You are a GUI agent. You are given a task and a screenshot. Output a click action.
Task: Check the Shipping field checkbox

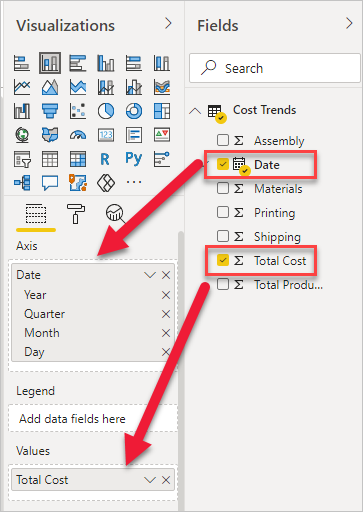(x=223, y=236)
